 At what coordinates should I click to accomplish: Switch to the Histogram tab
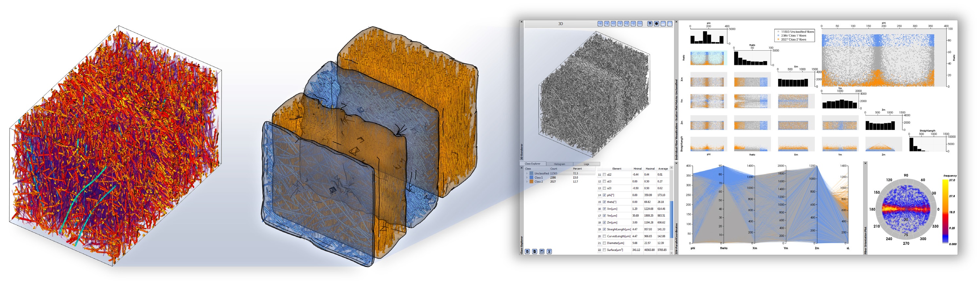click(x=559, y=164)
